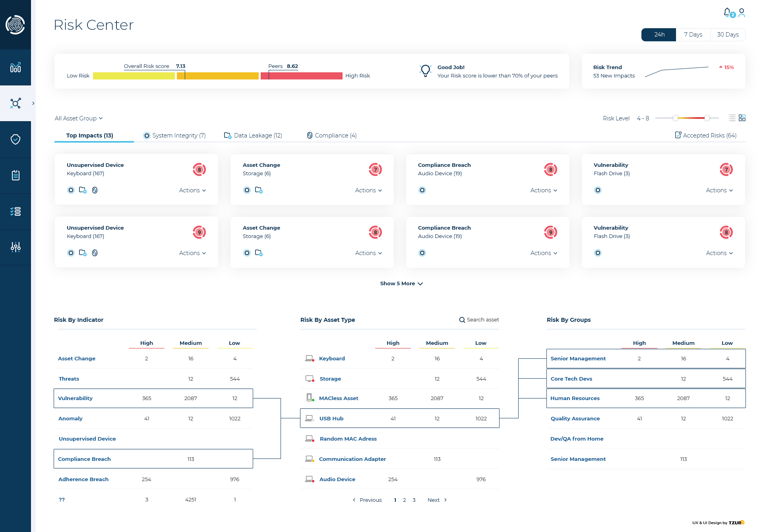Switch to list view layout
Screen dimensions: 763x532
pyautogui.click(x=732, y=118)
